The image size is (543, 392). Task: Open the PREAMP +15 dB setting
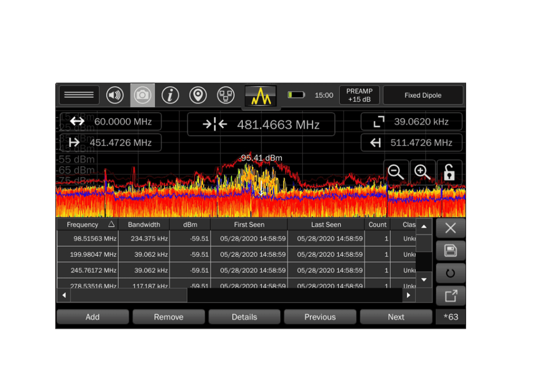click(x=359, y=95)
